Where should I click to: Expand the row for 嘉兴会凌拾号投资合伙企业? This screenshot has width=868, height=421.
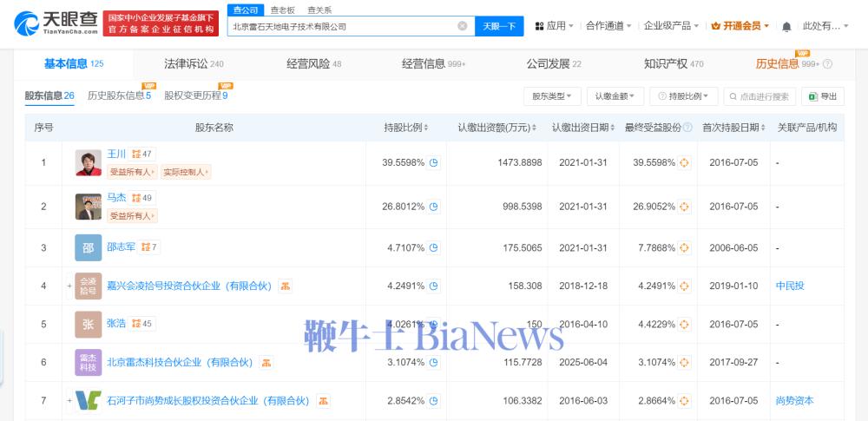69,286
